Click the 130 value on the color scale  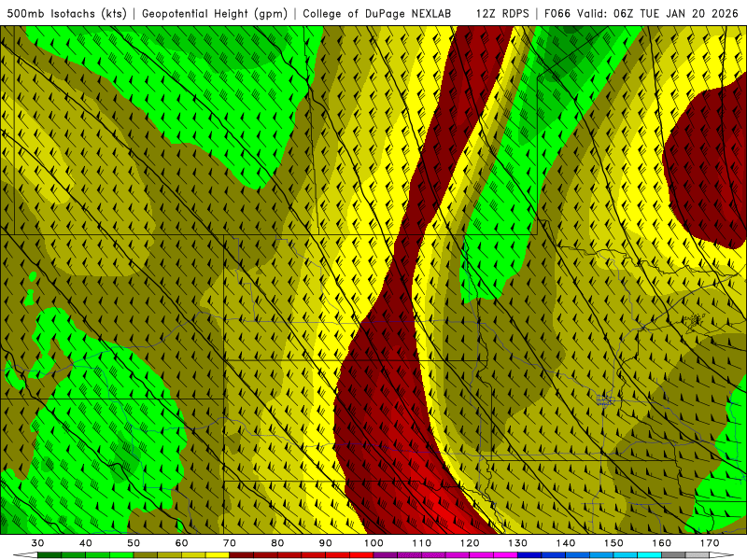pyautogui.click(x=518, y=543)
